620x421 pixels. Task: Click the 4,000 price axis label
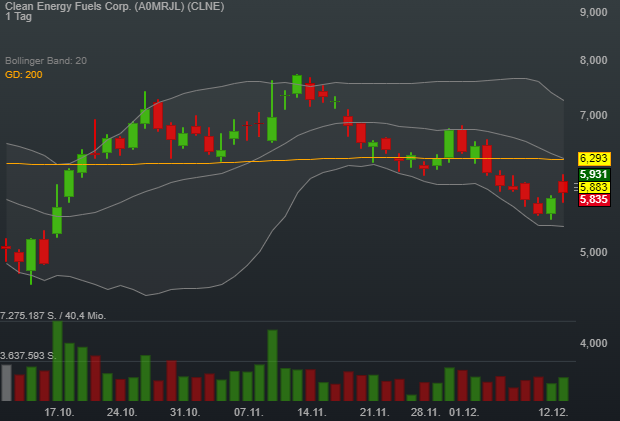[x=594, y=343]
